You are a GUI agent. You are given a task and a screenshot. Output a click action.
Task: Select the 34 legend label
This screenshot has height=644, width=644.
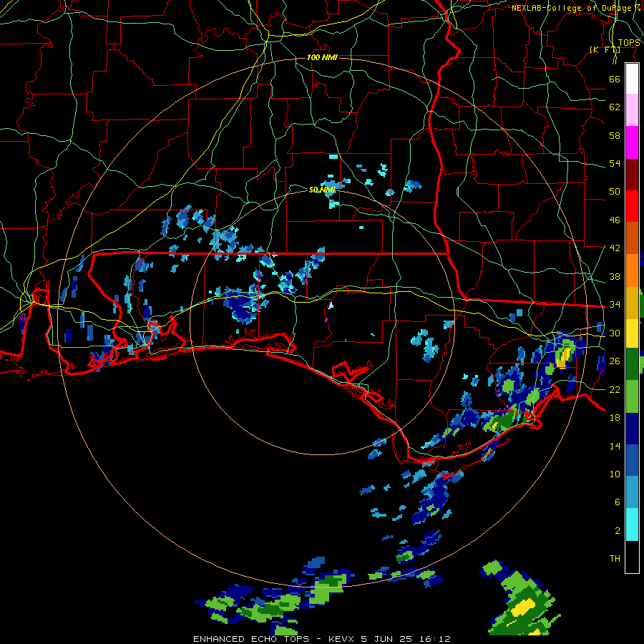point(615,304)
